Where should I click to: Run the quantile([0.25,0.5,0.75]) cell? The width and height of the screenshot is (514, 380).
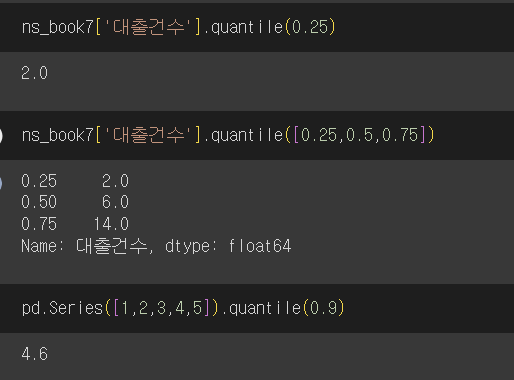(x=1, y=136)
